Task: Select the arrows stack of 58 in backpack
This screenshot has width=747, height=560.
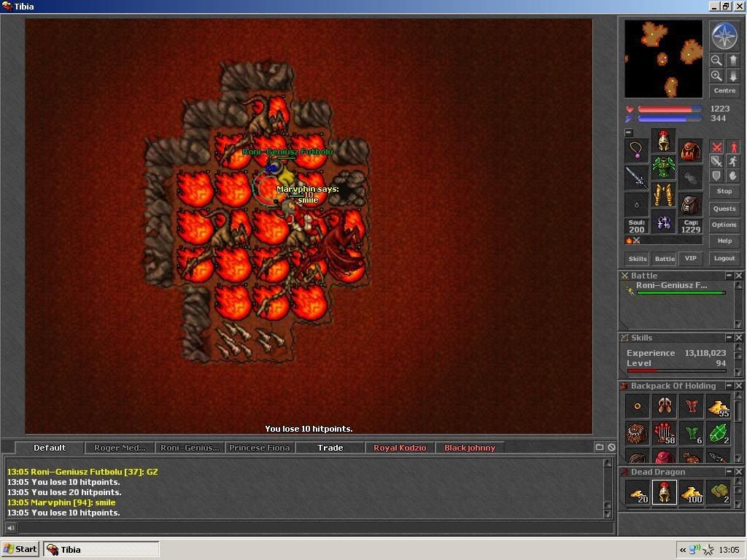Action: (x=664, y=433)
